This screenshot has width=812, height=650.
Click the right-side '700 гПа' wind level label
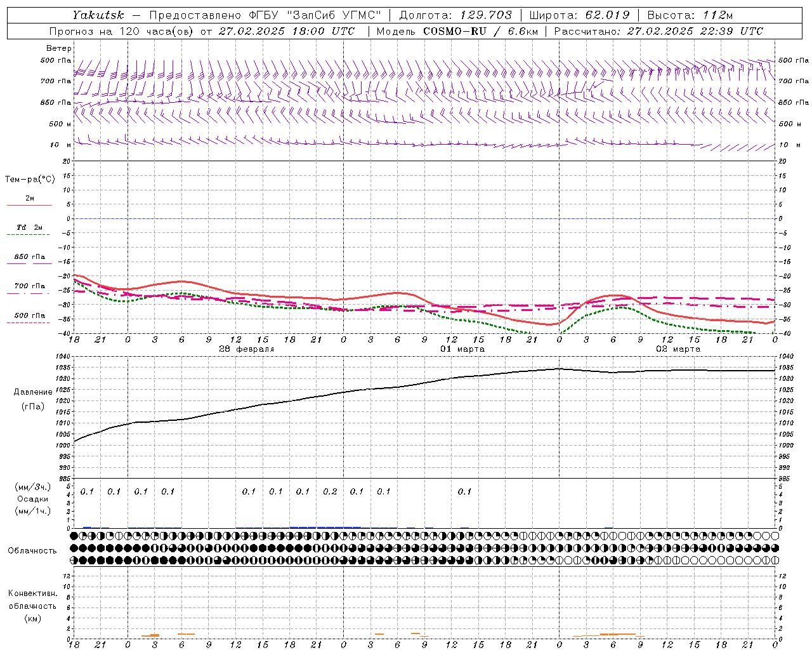[793, 81]
